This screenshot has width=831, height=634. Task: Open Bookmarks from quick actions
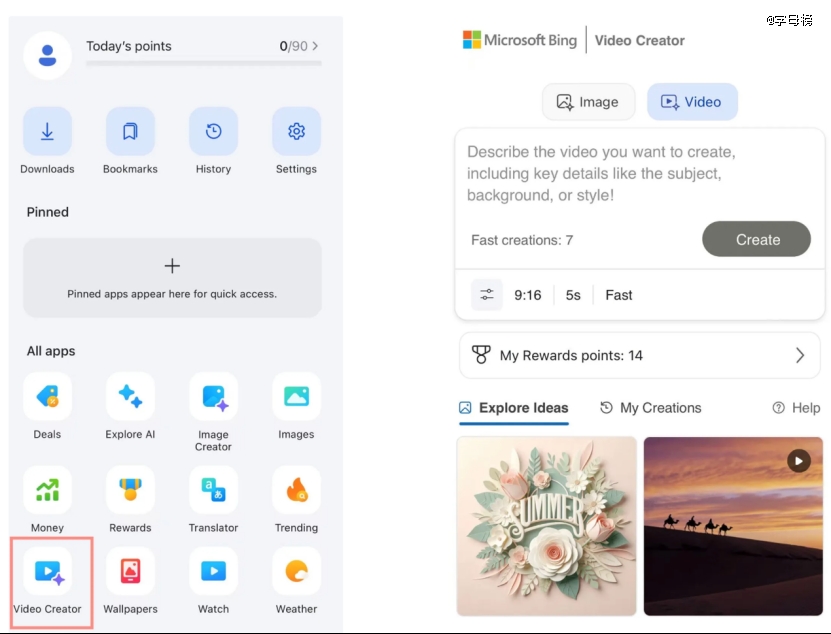tap(130, 132)
